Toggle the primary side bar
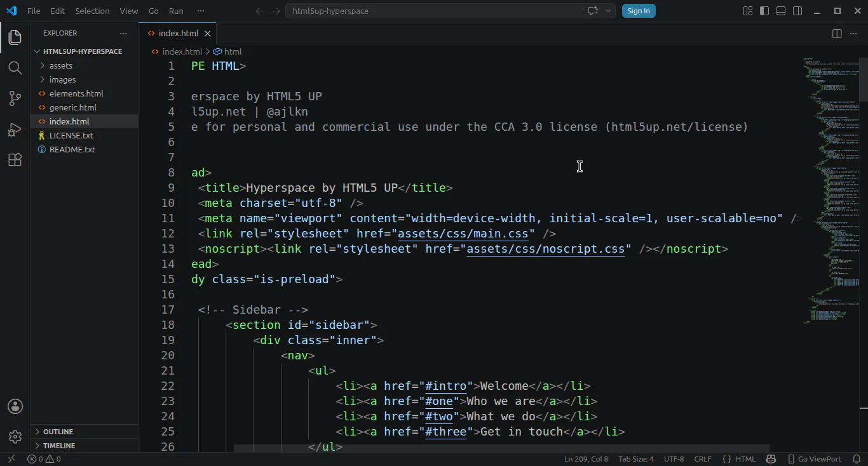 tap(764, 11)
